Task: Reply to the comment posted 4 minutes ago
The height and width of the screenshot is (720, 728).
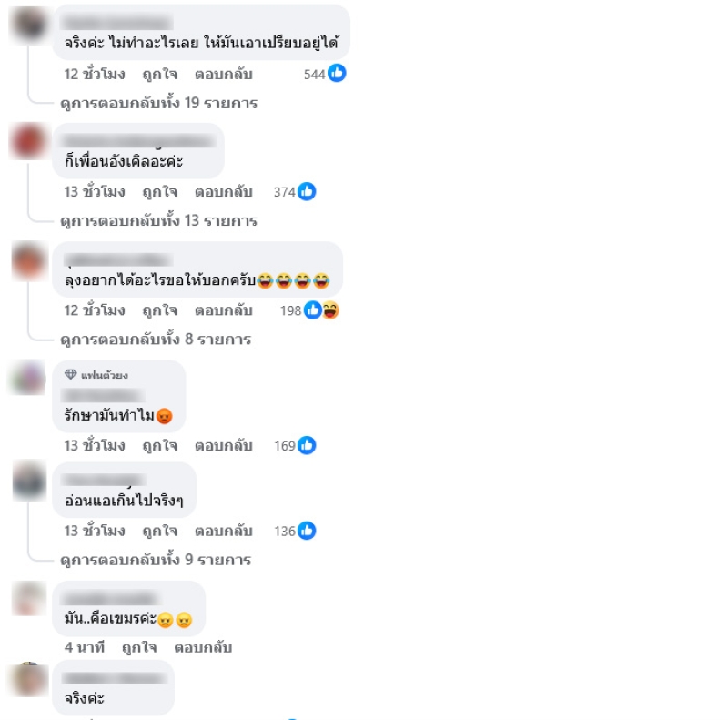Action: click(203, 647)
